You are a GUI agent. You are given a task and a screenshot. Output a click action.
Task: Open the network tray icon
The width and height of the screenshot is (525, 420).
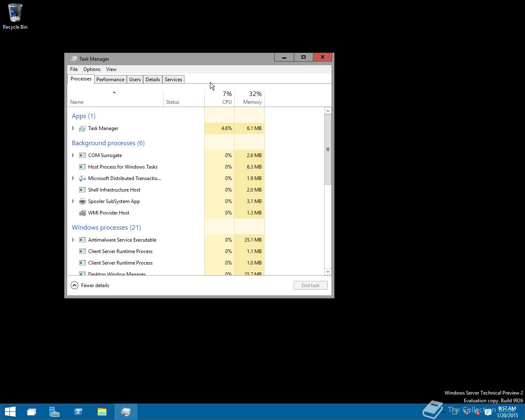[467, 412]
